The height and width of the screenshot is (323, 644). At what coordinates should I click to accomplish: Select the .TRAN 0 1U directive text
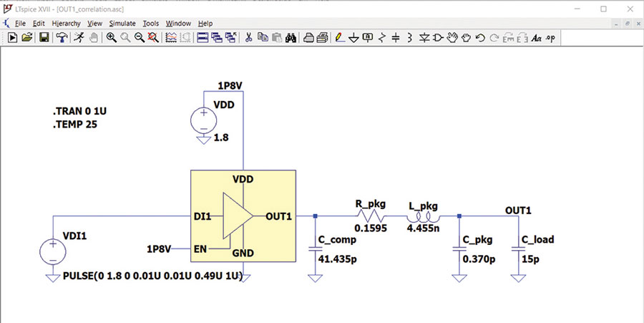(77, 111)
